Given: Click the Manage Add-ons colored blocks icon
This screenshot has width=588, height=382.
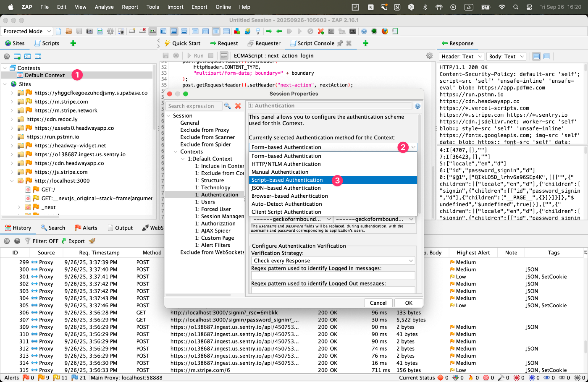Looking at the screenshot, I should point(237,31).
